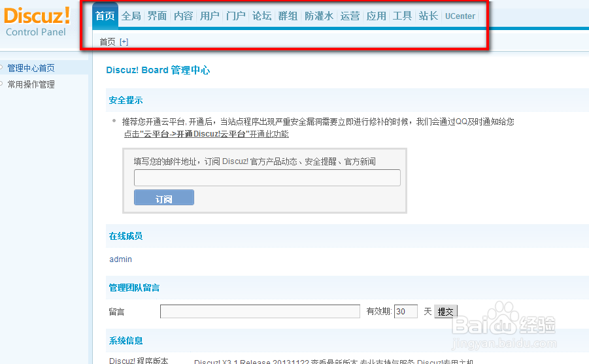Image resolution: width=589 pixels, height=364 pixels.
Task: Click the 安全提示 section heading
Action: [126, 100]
